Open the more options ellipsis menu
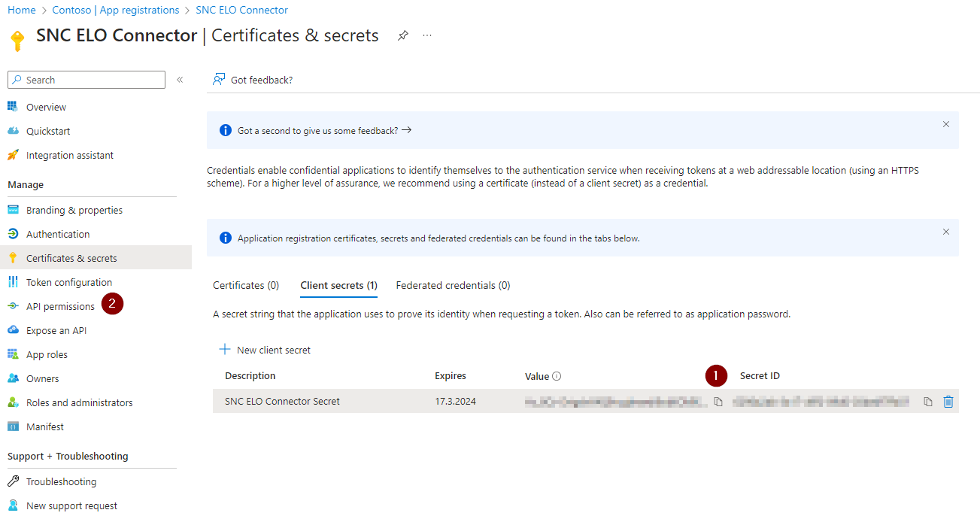 click(426, 35)
